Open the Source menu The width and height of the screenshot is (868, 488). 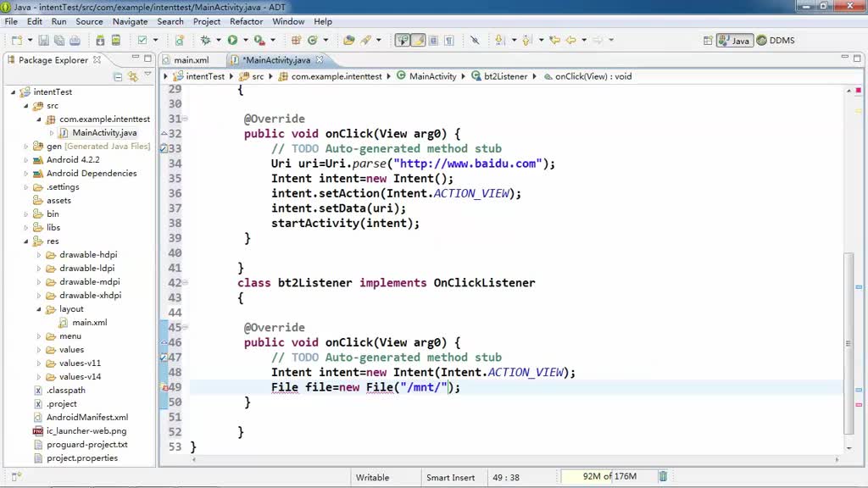pyautogui.click(x=89, y=21)
